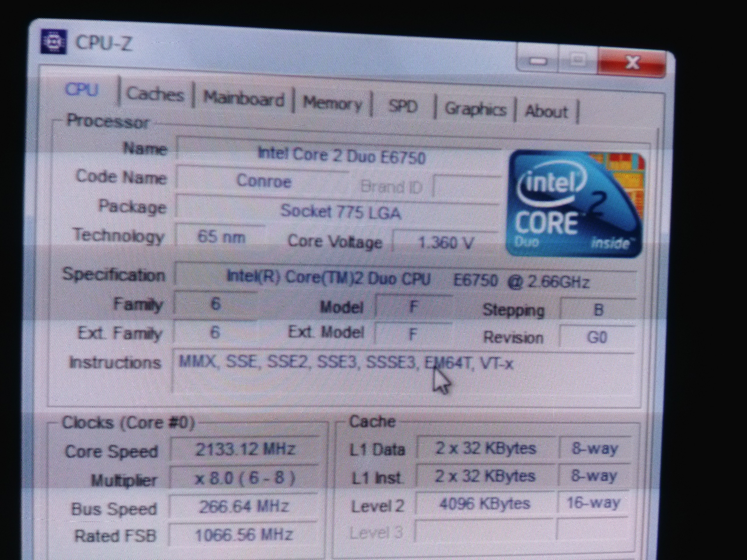The width and height of the screenshot is (747, 560).
Task: Select the CPU tab
Action: click(x=82, y=90)
